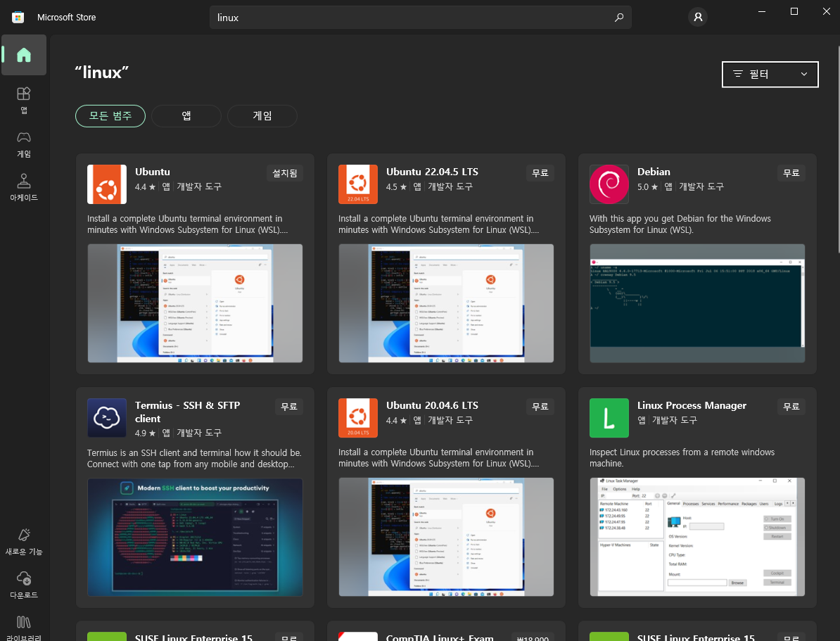Open the Debian app title
The width and height of the screenshot is (840, 641).
coord(654,172)
